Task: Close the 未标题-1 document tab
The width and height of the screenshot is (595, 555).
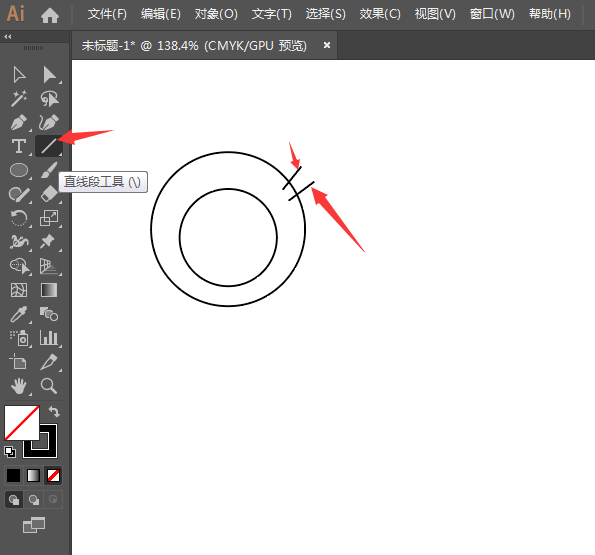Action: [x=327, y=45]
